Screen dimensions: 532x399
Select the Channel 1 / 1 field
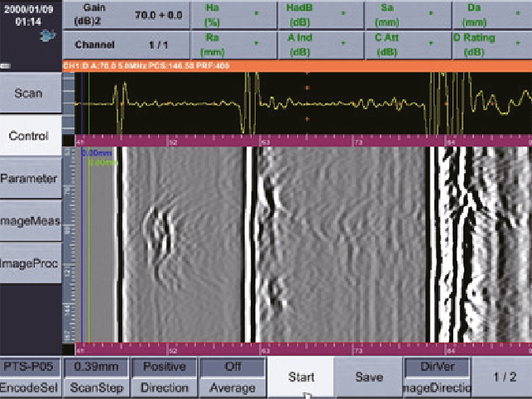(x=126, y=44)
